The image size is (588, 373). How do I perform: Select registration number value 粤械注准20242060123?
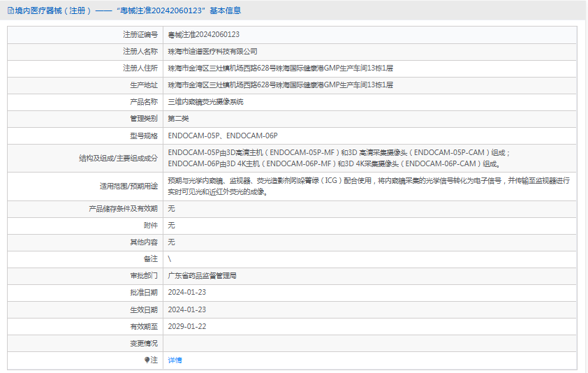(x=204, y=34)
